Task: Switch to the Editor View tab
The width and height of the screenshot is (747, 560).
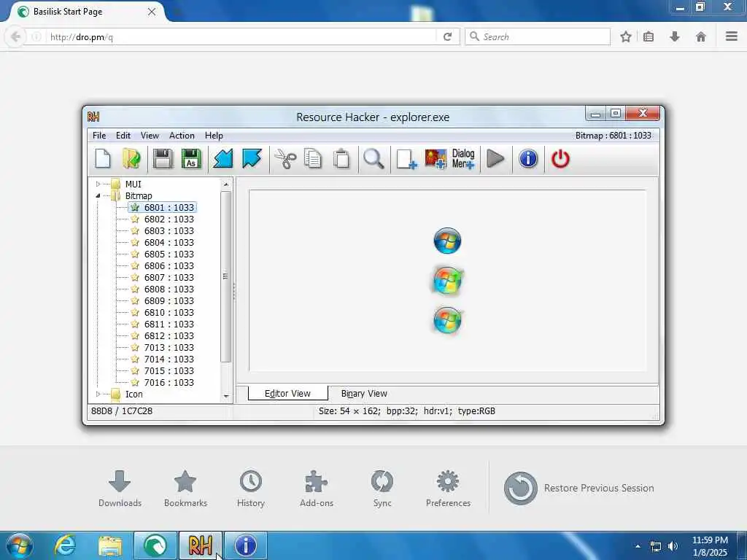Action: [287, 393]
